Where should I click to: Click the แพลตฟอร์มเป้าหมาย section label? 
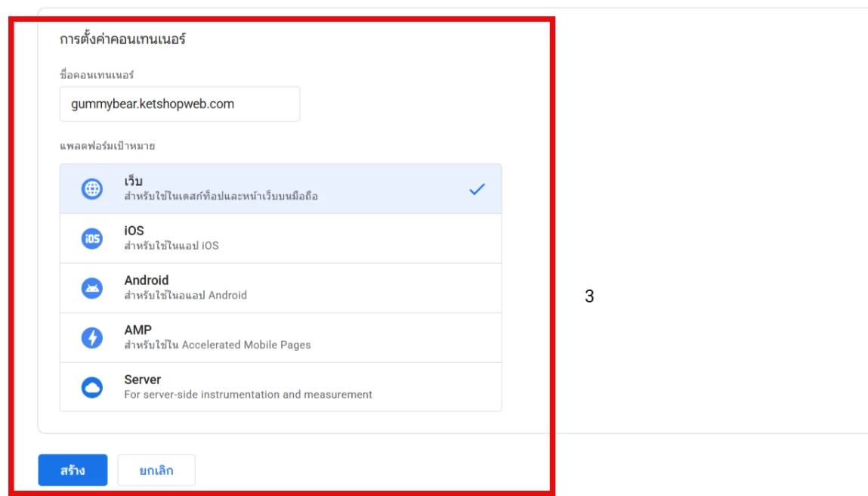[x=102, y=144]
